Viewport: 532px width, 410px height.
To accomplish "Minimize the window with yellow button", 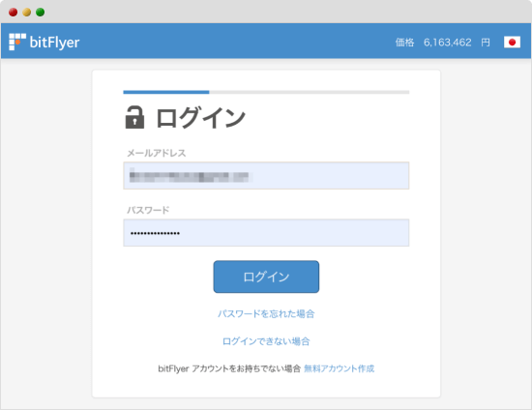I will click(26, 13).
